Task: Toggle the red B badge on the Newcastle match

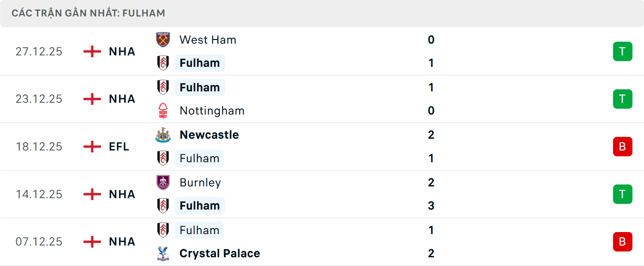Action: click(x=623, y=146)
